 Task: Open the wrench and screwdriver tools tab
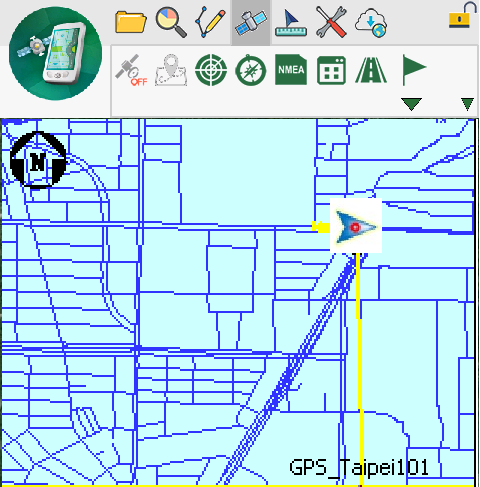pyautogui.click(x=331, y=22)
